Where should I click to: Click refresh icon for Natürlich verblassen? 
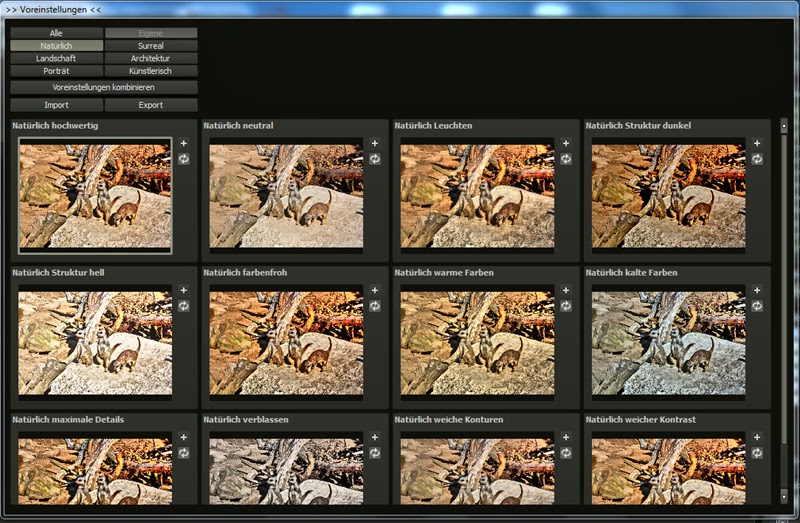click(x=374, y=453)
